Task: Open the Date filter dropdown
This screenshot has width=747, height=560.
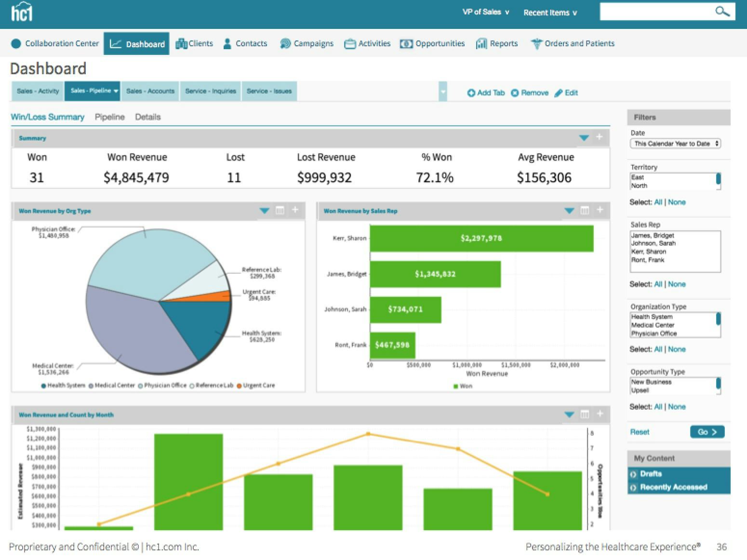Action: pyautogui.click(x=675, y=143)
